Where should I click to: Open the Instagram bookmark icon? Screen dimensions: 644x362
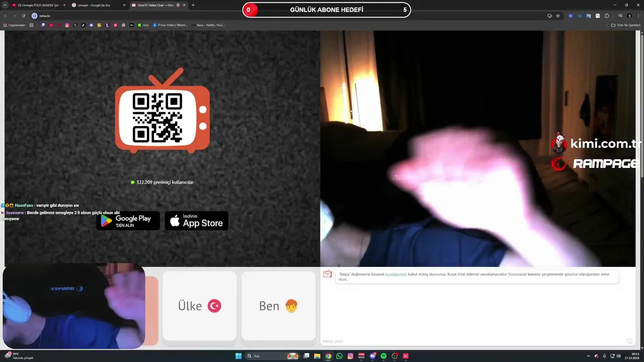click(67, 25)
